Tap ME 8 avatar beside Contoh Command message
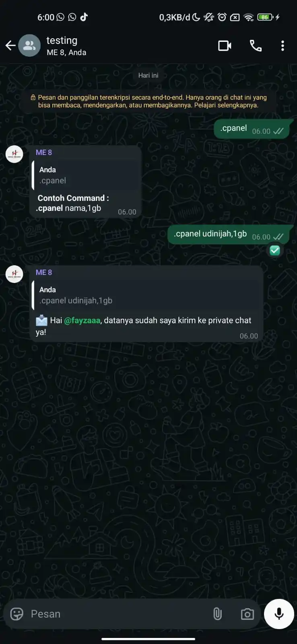The image size is (297, 644). point(14,154)
